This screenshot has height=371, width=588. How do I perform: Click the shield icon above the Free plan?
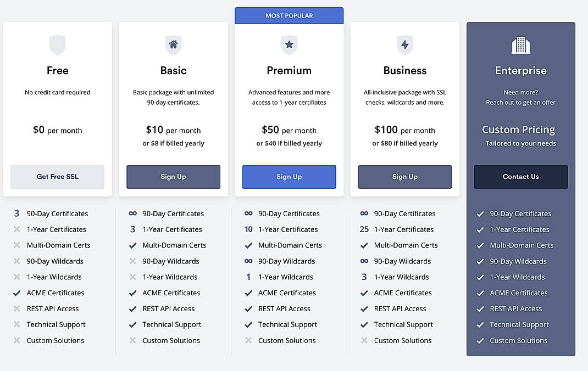click(x=57, y=45)
